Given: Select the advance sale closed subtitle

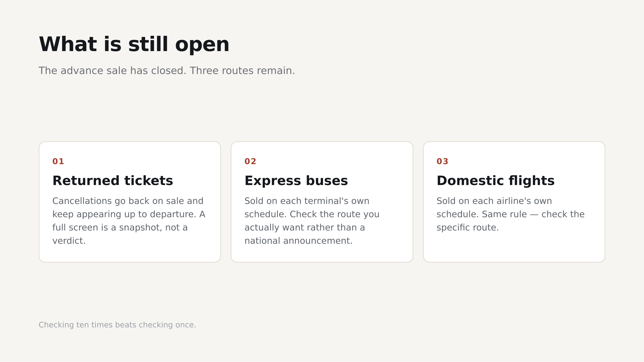Looking at the screenshot, I should (167, 71).
